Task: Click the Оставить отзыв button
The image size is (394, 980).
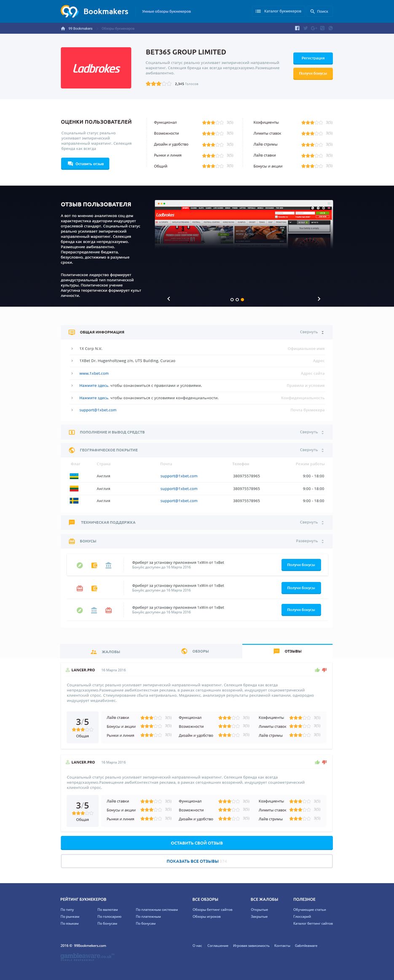Action: 85,164
